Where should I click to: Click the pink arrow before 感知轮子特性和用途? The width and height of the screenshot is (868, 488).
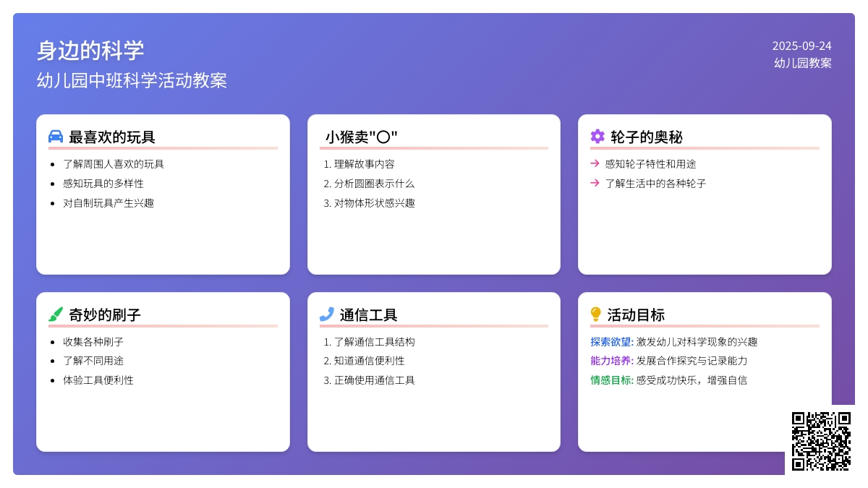click(x=595, y=163)
